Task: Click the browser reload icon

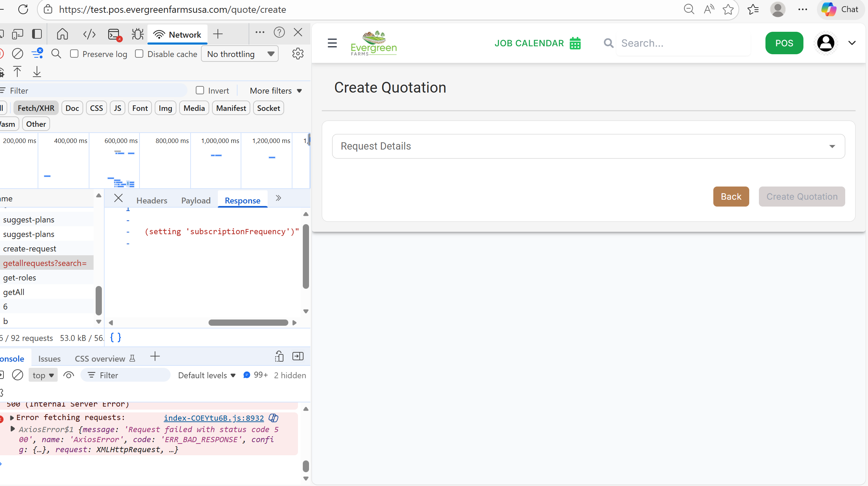Action: pos(23,9)
